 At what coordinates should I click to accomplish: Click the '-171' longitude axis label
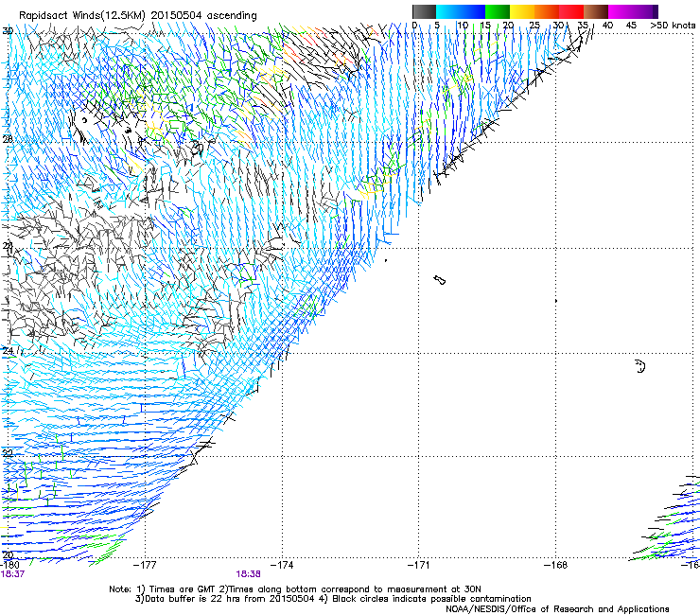pyautogui.click(x=419, y=565)
